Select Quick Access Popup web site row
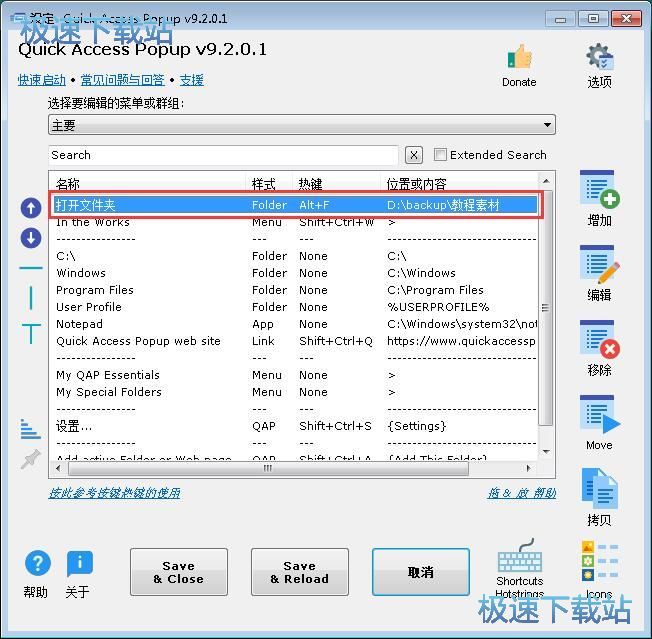Image resolution: width=652 pixels, height=639 pixels. coord(295,341)
